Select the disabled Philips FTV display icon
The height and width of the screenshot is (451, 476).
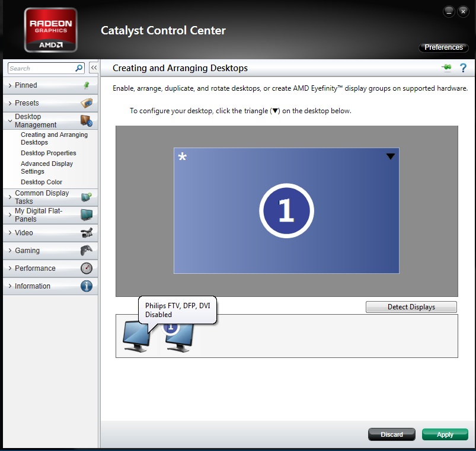tap(136, 337)
